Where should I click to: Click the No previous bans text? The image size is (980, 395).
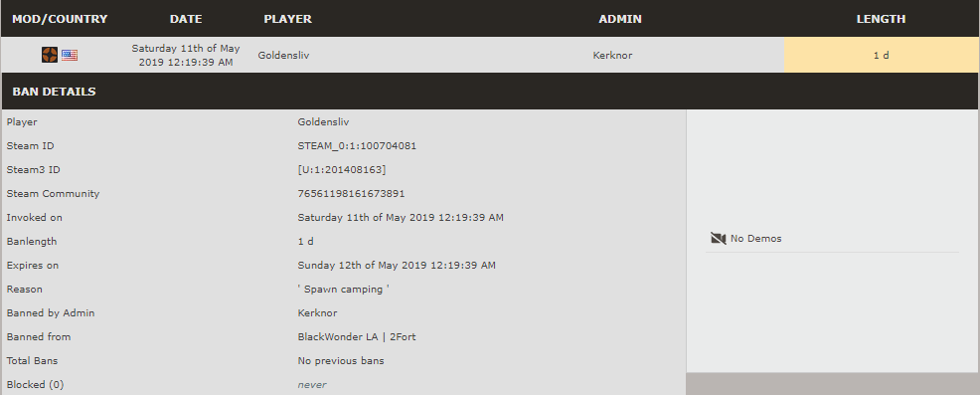[341, 360]
